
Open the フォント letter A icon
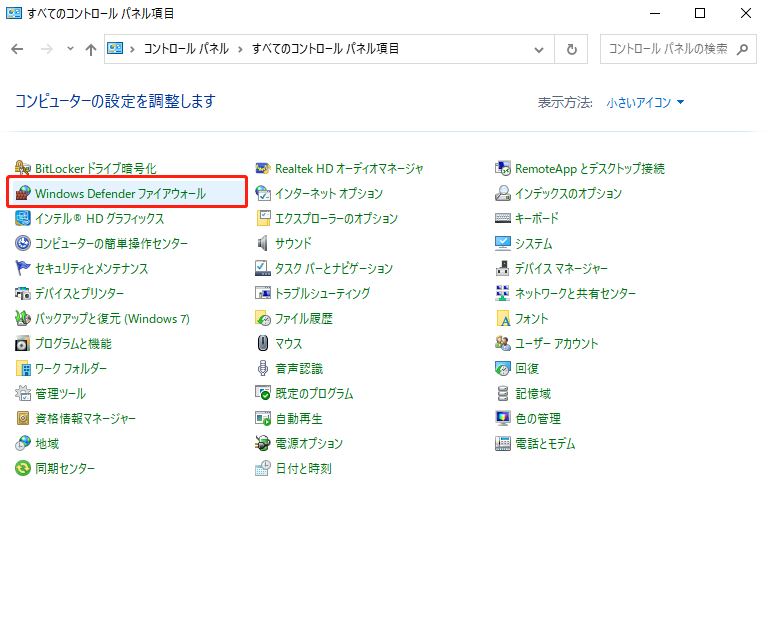(503, 318)
